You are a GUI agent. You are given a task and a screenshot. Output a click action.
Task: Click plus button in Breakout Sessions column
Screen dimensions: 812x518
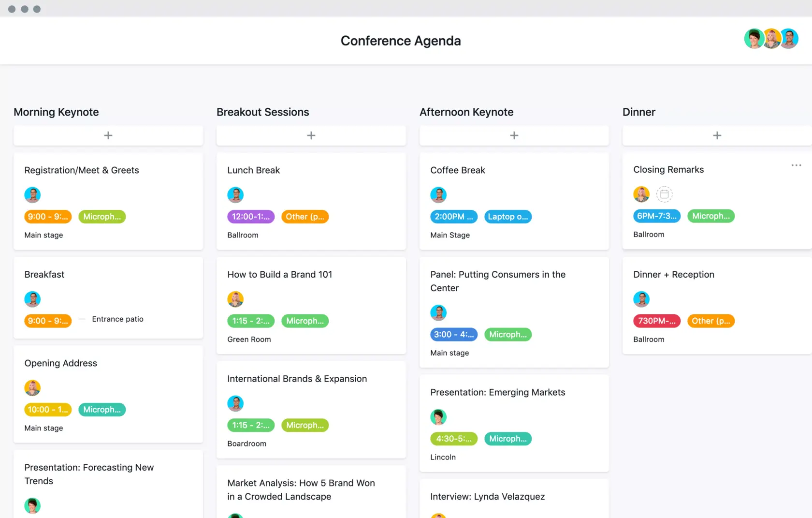click(311, 135)
